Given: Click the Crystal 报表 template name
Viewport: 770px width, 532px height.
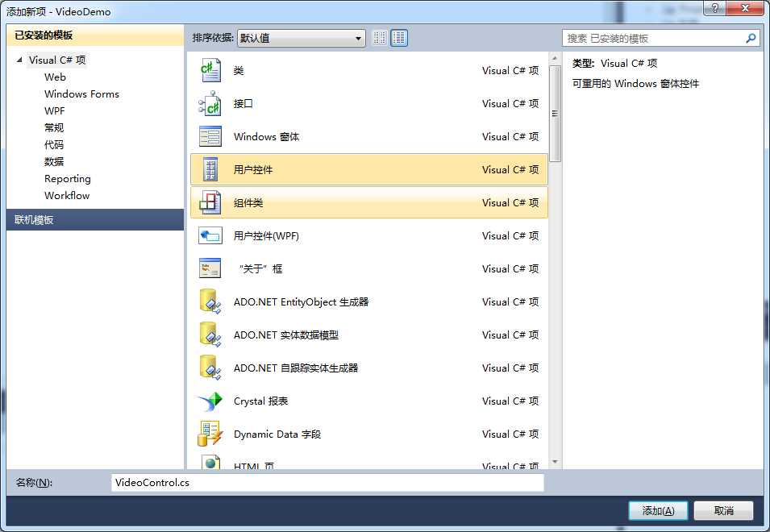Looking at the screenshot, I should tap(260, 401).
